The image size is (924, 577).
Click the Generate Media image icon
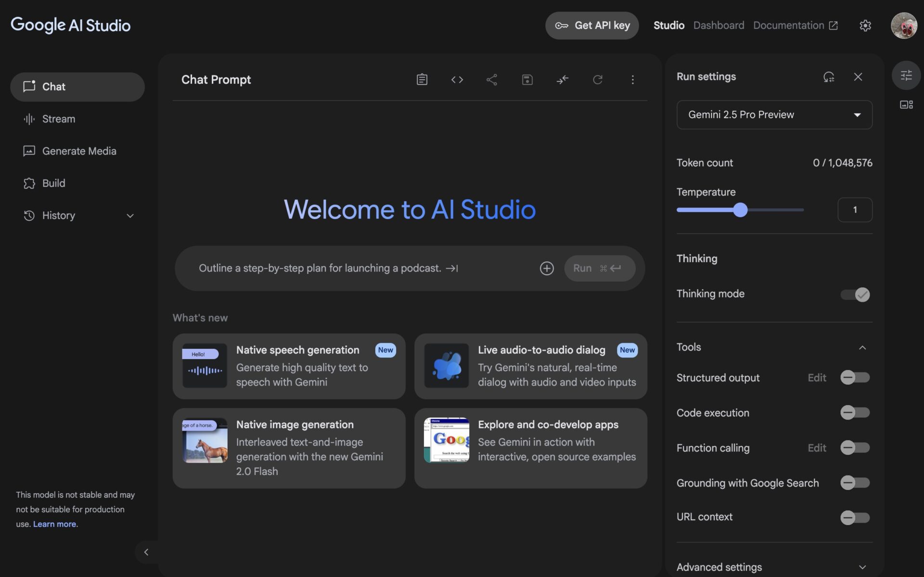point(29,151)
